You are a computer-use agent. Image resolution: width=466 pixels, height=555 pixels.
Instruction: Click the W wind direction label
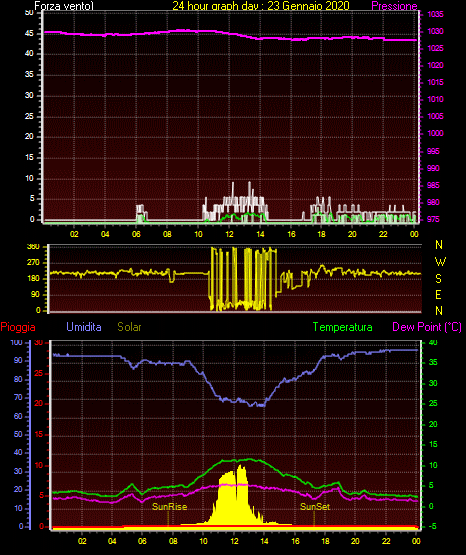[x=440, y=262]
